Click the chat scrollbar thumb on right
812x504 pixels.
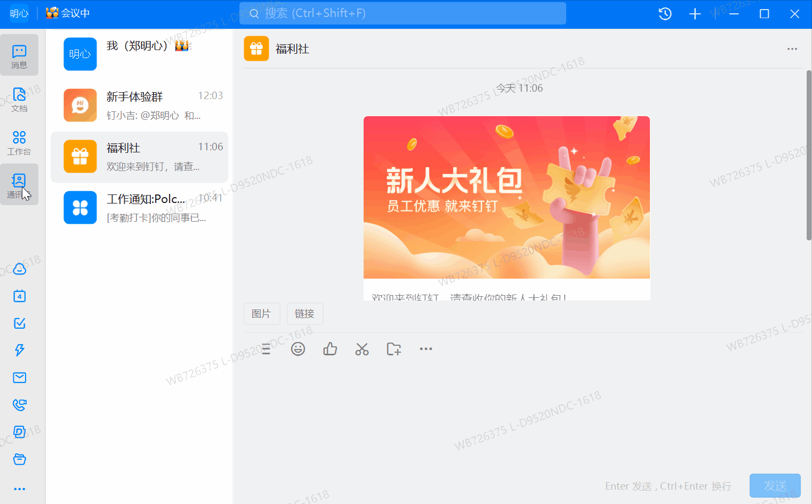tap(809, 155)
